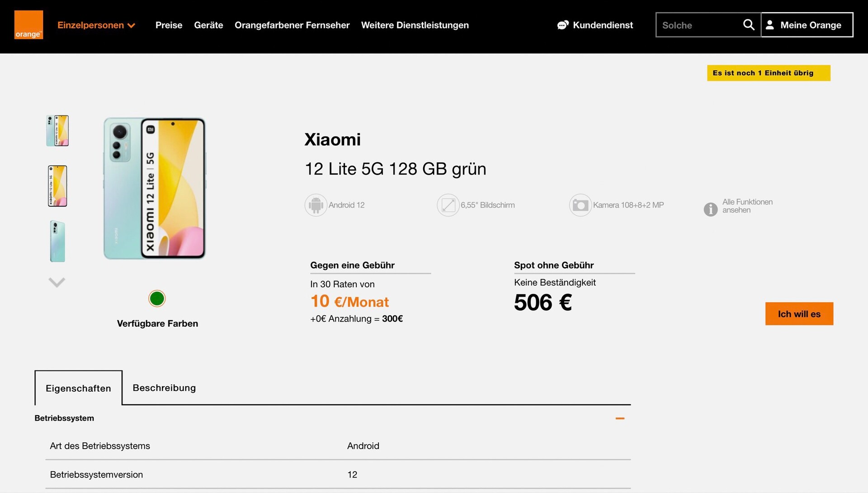
Task: Click the Solche search input field
Action: pyautogui.click(x=698, y=25)
